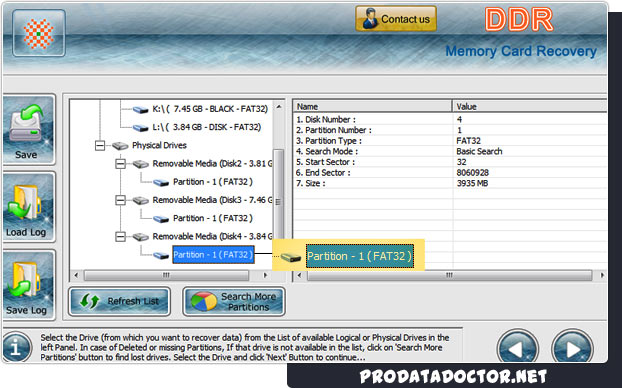
Task: Go to the next step arrow
Action: 572,348
